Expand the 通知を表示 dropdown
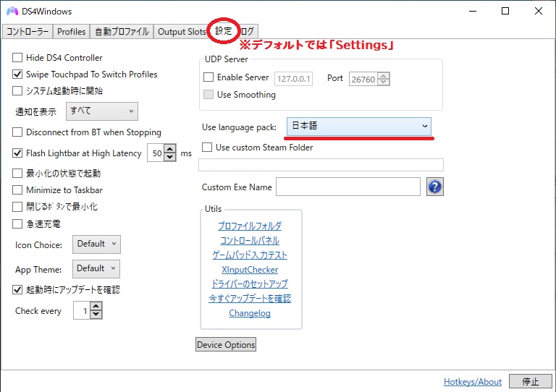 [101, 111]
